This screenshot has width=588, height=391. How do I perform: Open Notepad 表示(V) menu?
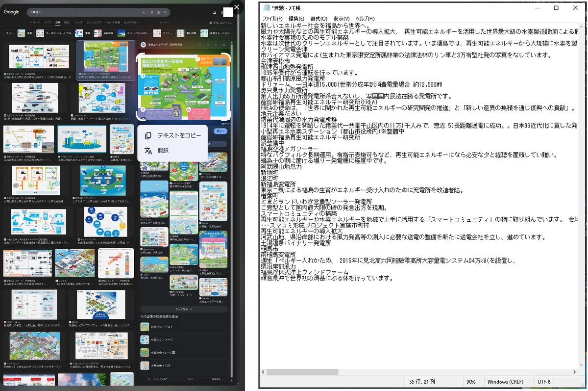click(342, 19)
